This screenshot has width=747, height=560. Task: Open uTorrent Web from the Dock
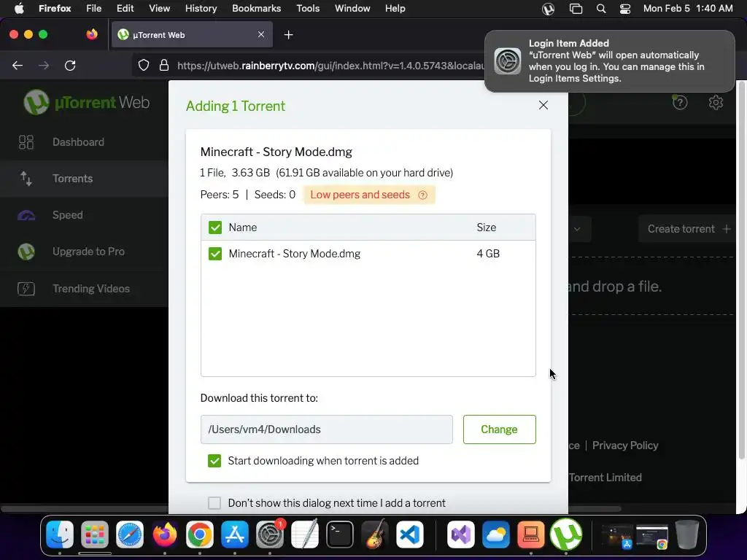[x=566, y=534]
